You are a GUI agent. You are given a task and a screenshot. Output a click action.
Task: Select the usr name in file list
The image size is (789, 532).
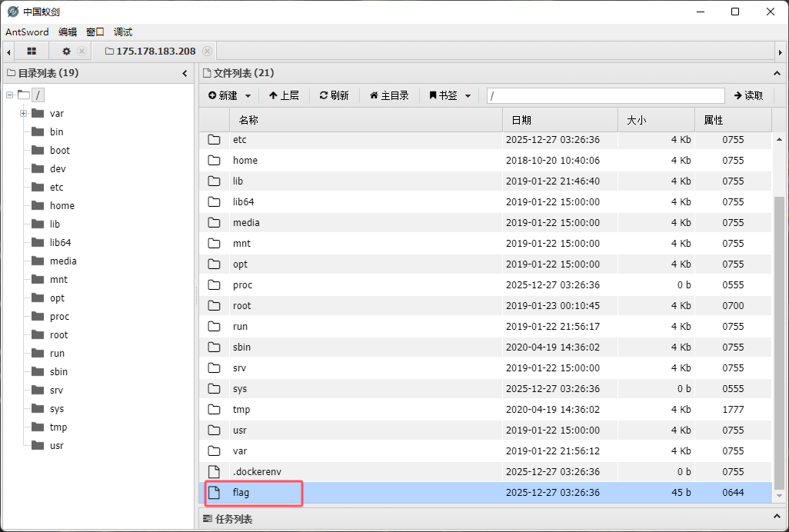click(x=239, y=431)
